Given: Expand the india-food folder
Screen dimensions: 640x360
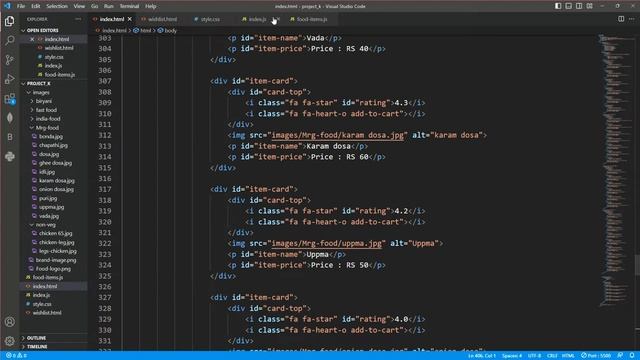Looking at the screenshot, I should pyautogui.click(x=48, y=119).
